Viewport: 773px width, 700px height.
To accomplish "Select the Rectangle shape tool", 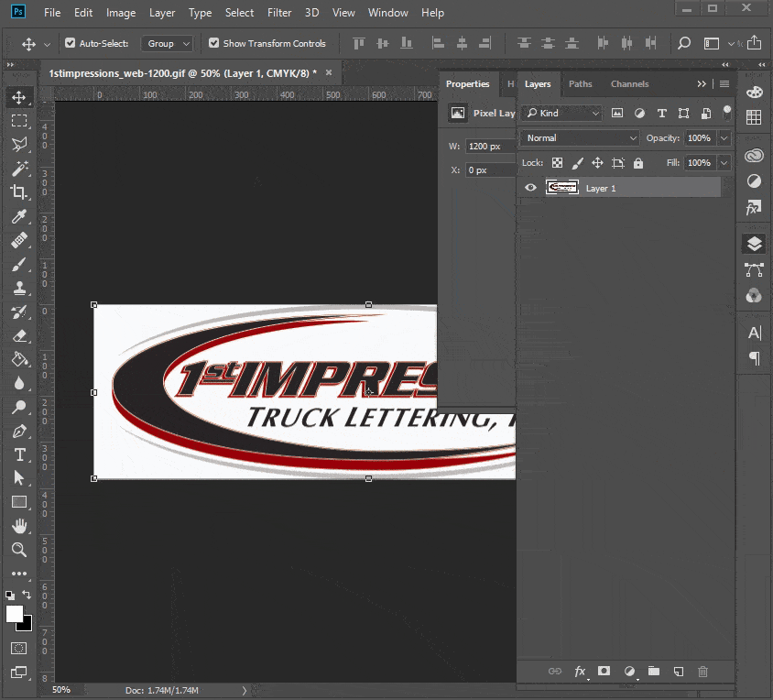I will click(x=19, y=502).
